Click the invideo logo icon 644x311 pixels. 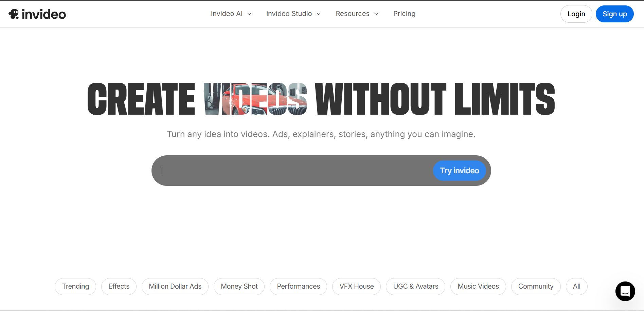[14, 14]
